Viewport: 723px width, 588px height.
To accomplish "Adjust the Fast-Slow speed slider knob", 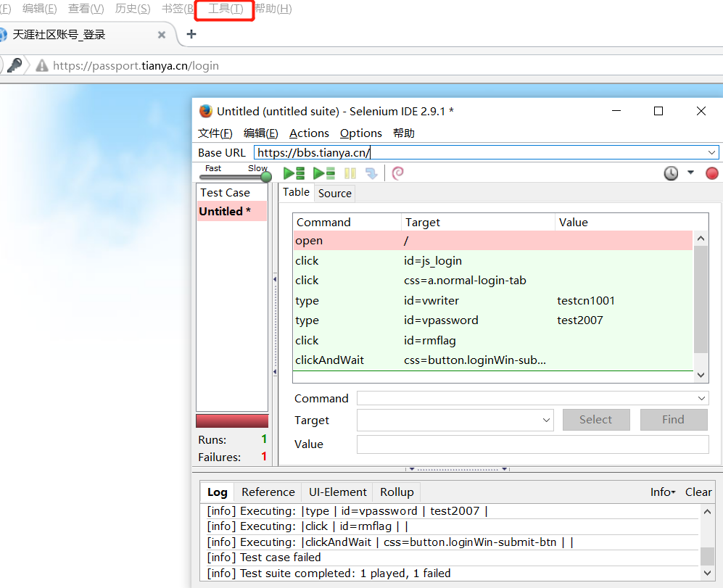I will tap(266, 176).
